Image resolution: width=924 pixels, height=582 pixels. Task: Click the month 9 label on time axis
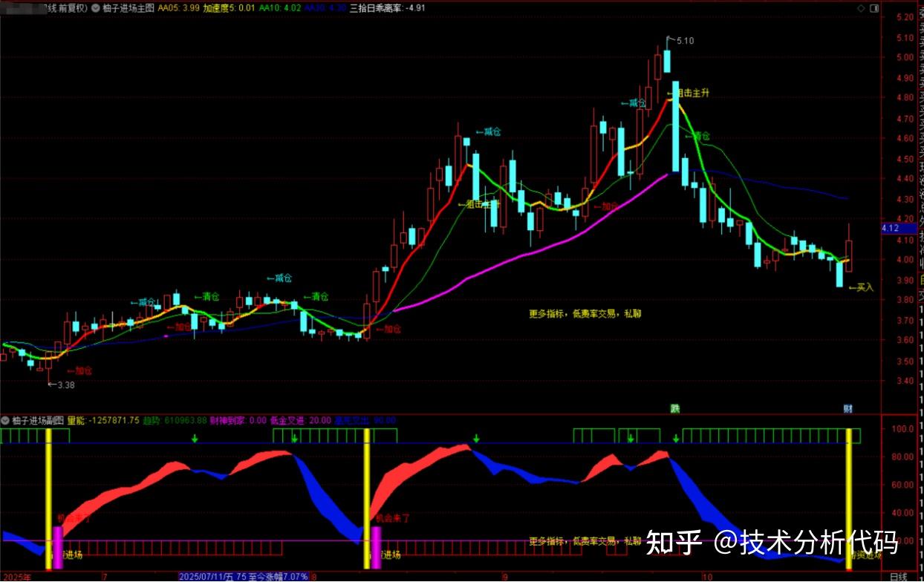(505, 577)
